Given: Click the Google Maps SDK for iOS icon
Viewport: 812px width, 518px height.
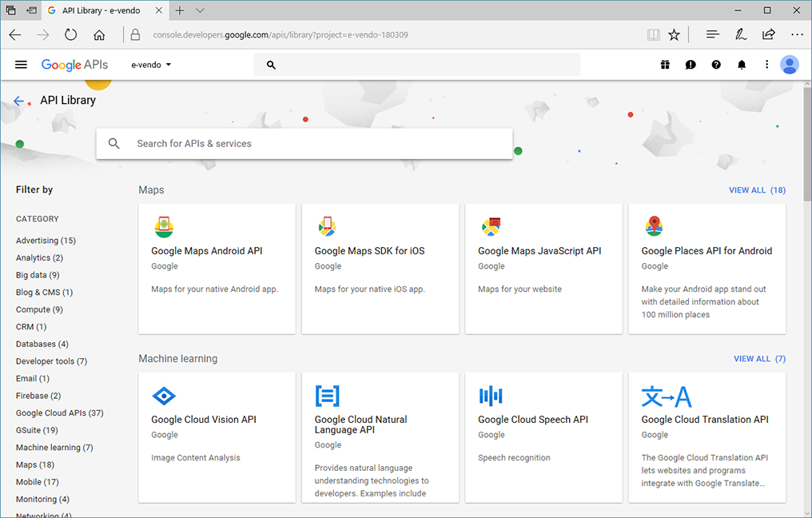Looking at the screenshot, I should point(328,226).
